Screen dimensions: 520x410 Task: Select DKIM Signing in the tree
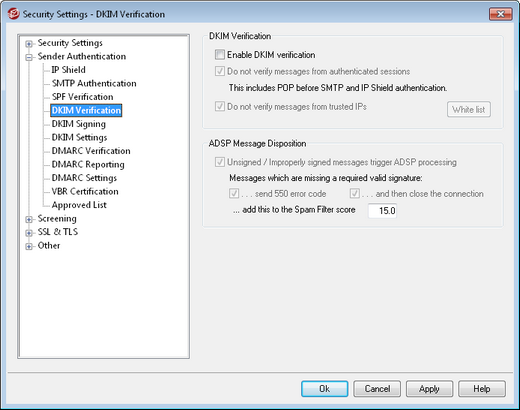pos(79,124)
